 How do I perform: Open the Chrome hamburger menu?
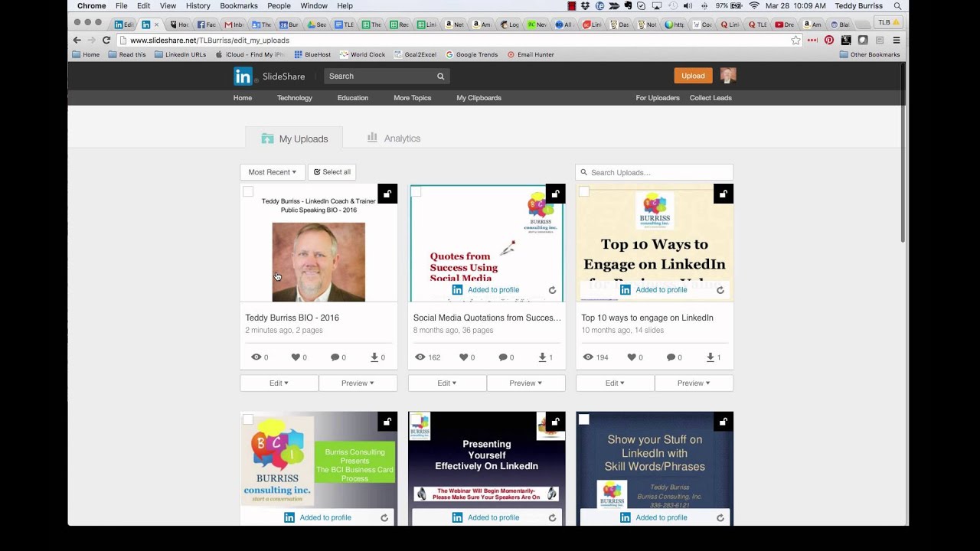pyautogui.click(x=897, y=40)
